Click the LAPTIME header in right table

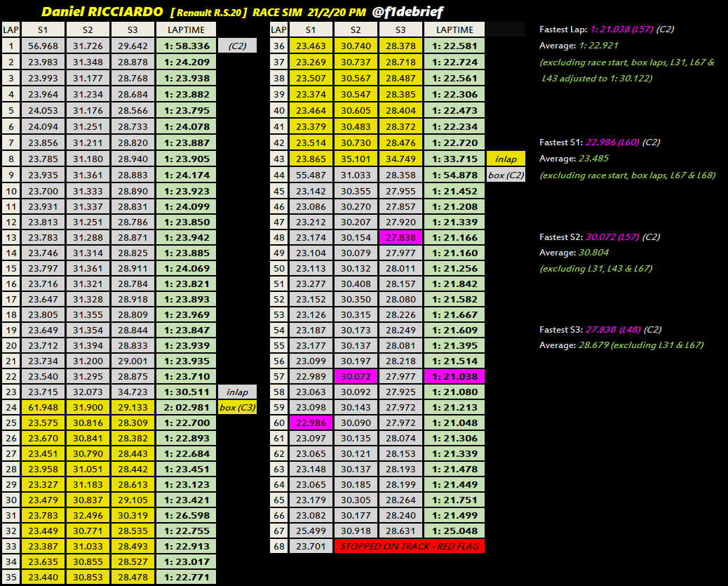(x=454, y=29)
